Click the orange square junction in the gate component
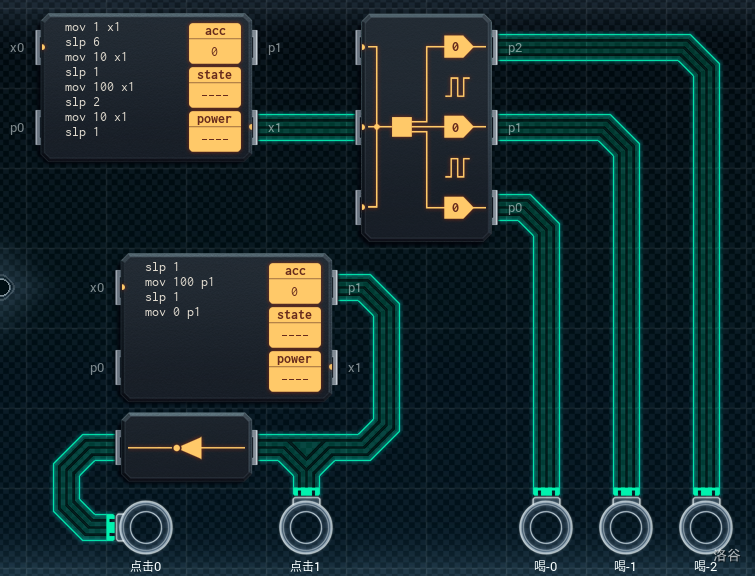Image resolution: width=755 pixels, height=576 pixels. pyautogui.click(x=402, y=127)
